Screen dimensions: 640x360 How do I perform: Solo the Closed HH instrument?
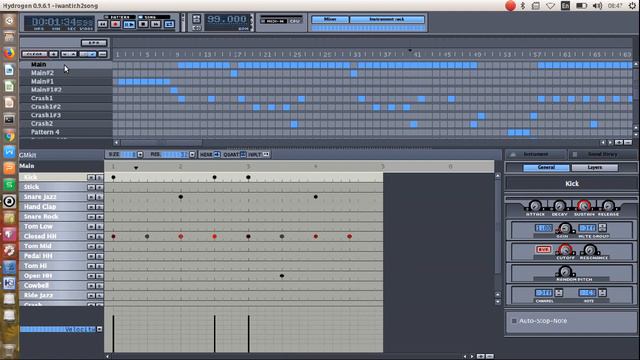click(x=99, y=237)
